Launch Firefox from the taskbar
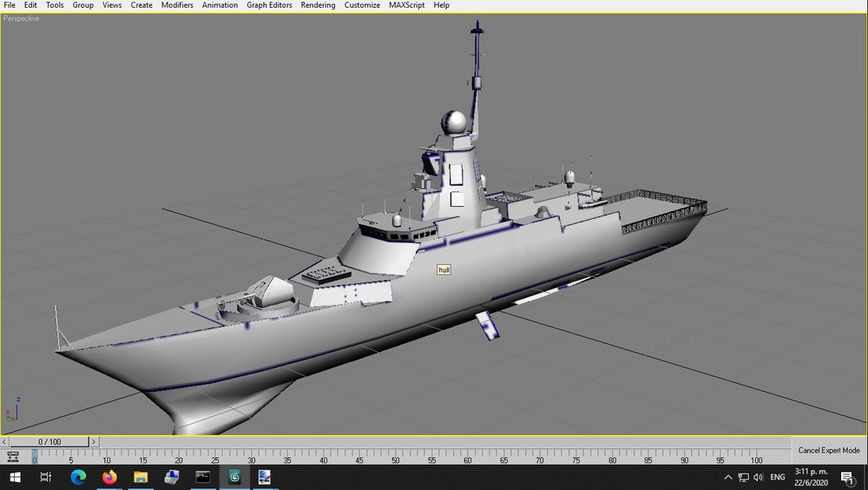Viewport: 868px width, 490px height. click(109, 477)
